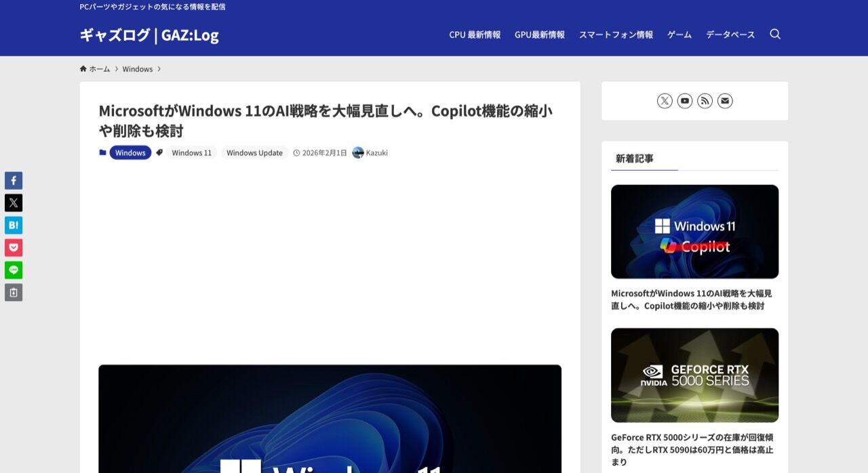Open ゲーム menu item

click(x=679, y=35)
